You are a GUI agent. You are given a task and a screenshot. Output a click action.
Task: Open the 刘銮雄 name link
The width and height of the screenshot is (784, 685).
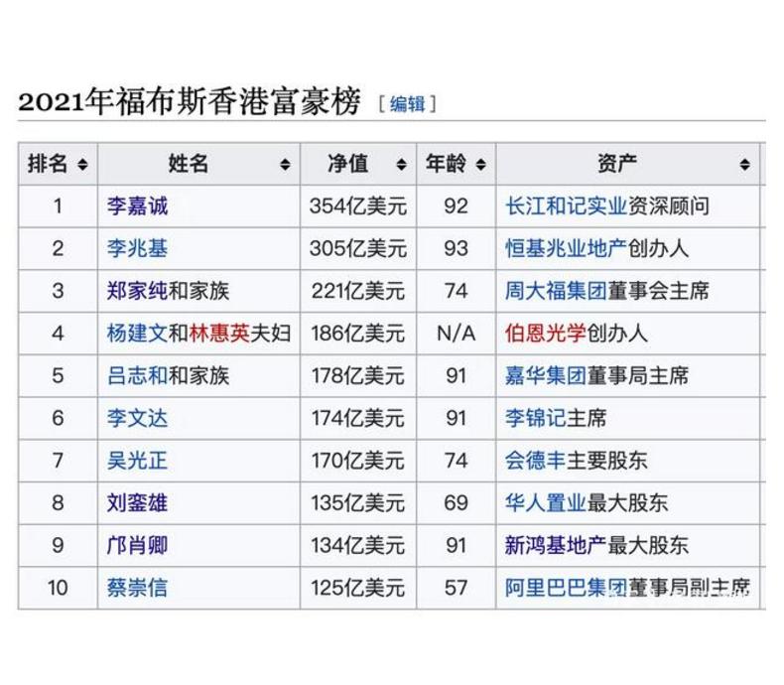137,503
